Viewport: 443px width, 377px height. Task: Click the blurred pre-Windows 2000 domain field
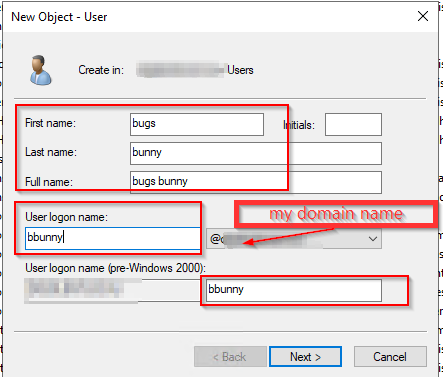coord(113,290)
